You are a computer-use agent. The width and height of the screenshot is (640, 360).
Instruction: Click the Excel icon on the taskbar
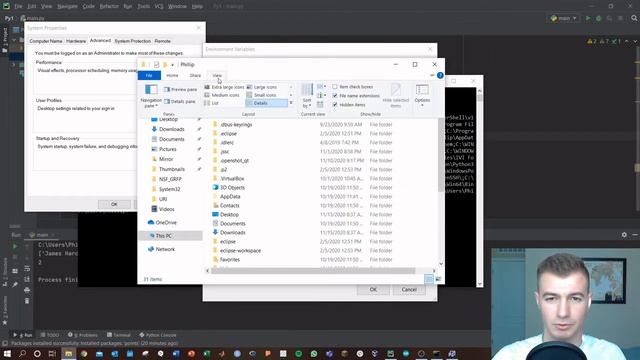pos(207,353)
